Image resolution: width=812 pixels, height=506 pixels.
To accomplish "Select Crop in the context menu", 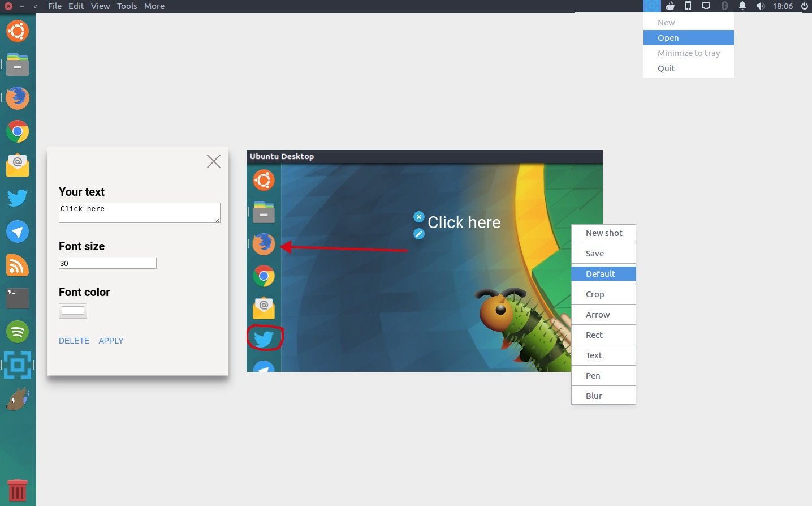I will point(595,294).
